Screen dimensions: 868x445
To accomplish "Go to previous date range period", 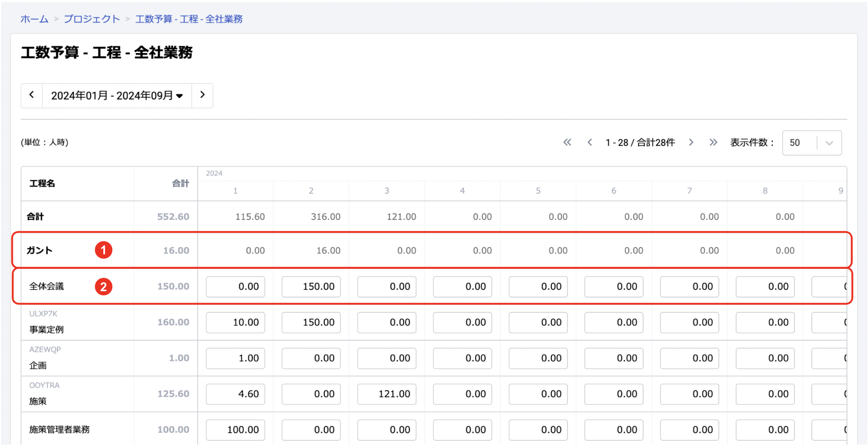I will click(32, 95).
